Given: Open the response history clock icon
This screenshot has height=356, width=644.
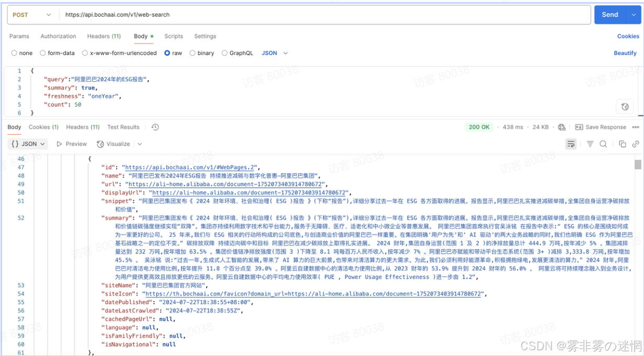Looking at the screenshot, I should pyautogui.click(x=155, y=127).
